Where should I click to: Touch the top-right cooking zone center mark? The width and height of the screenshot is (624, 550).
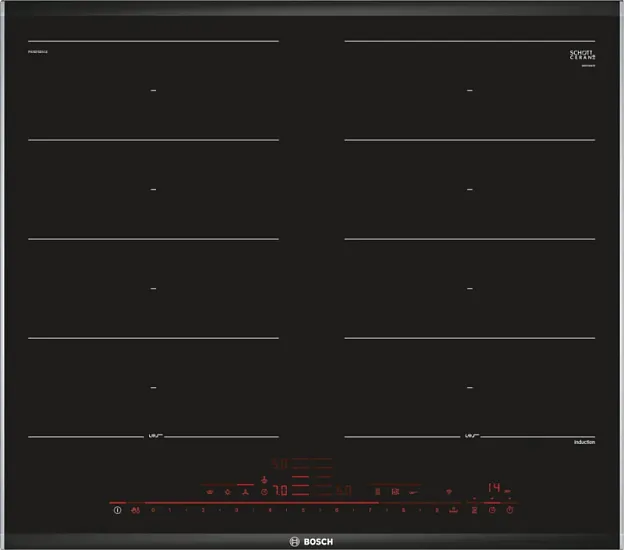469,91
